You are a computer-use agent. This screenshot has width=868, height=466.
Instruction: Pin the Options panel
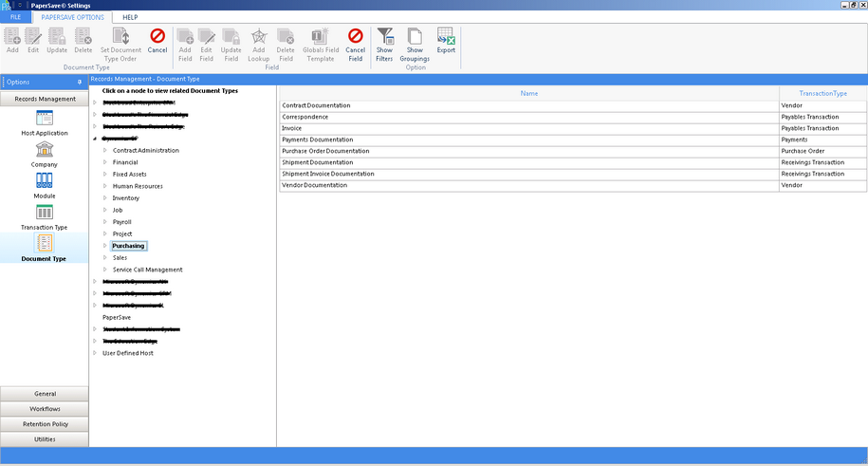click(x=80, y=82)
